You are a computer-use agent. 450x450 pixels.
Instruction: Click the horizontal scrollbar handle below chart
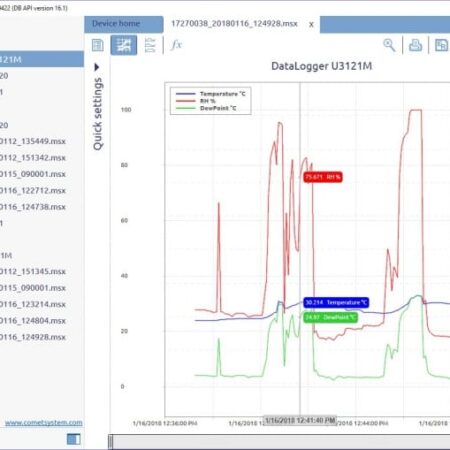(x=110, y=442)
